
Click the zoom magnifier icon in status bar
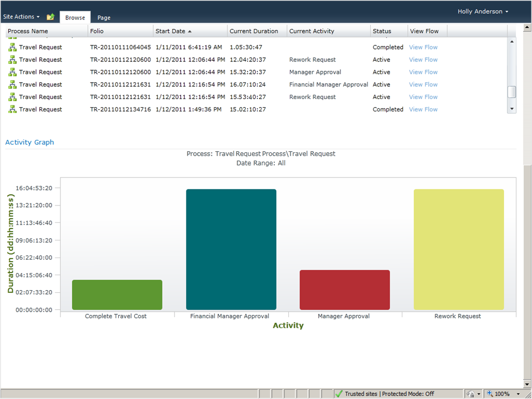[x=490, y=394]
